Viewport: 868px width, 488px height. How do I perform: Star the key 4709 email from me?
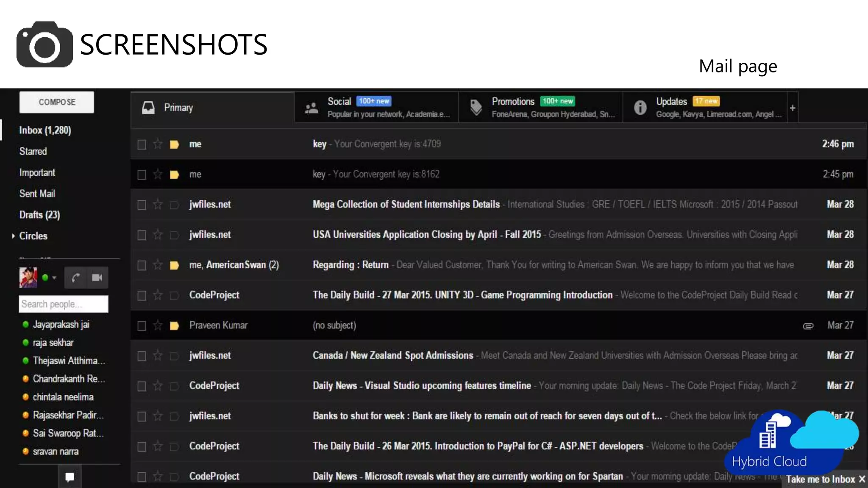[x=158, y=144]
